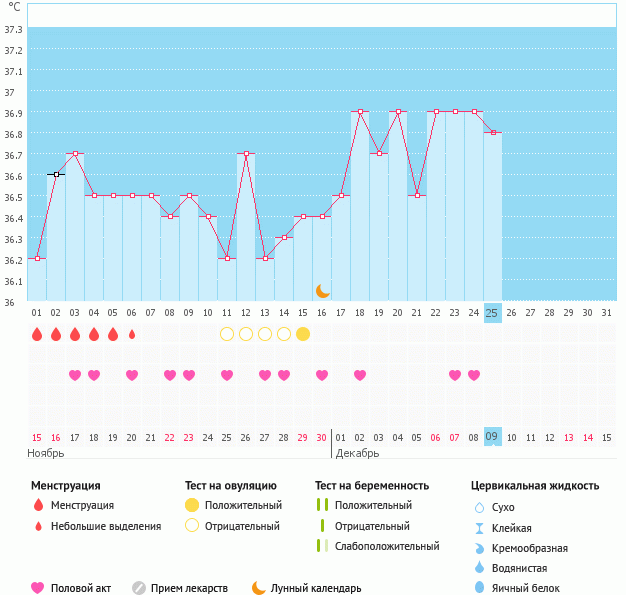626x595 pixels.
Task: Click the gray medication icon in the legend
Action: (139, 588)
